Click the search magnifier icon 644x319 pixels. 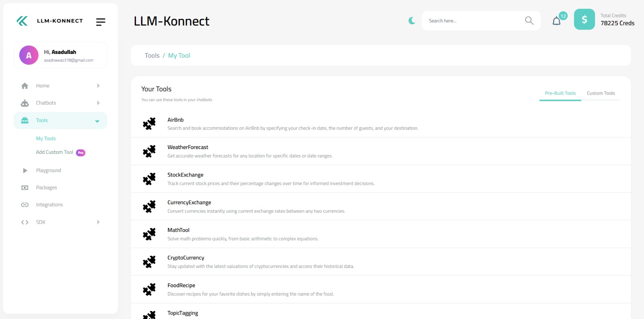tap(529, 21)
